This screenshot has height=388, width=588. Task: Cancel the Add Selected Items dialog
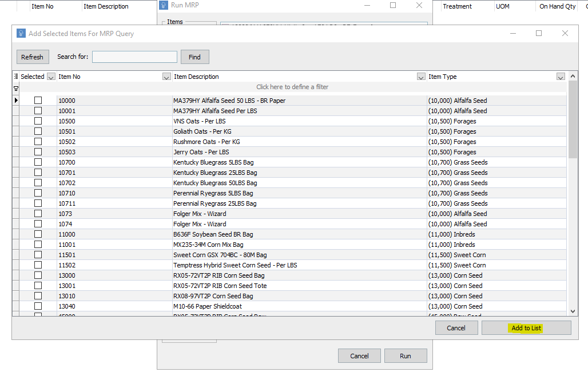[456, 328]
